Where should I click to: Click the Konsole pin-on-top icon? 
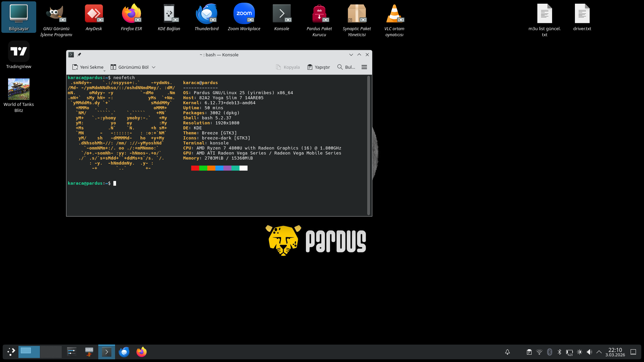(79, 55)
